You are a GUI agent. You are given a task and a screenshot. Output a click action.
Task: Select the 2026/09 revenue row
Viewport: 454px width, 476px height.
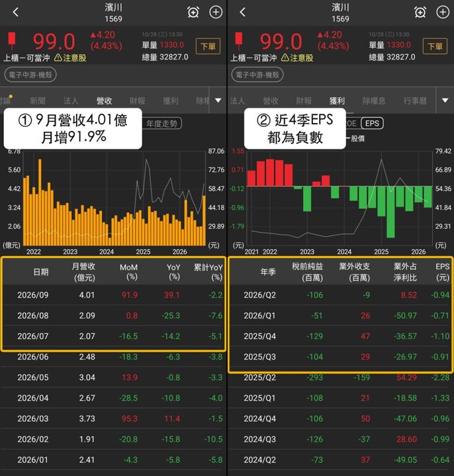(x=113, y=295)
